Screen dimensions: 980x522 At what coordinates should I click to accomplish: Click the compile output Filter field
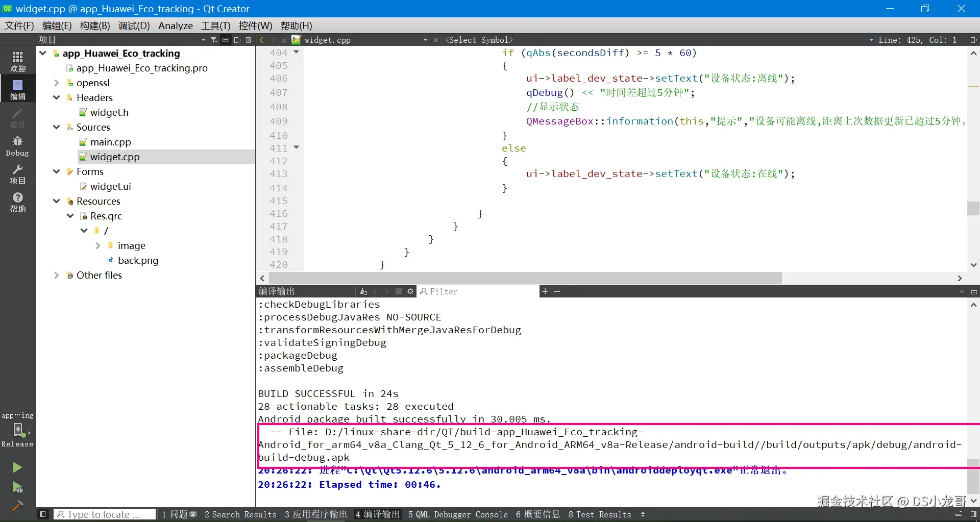click(479, 291)
